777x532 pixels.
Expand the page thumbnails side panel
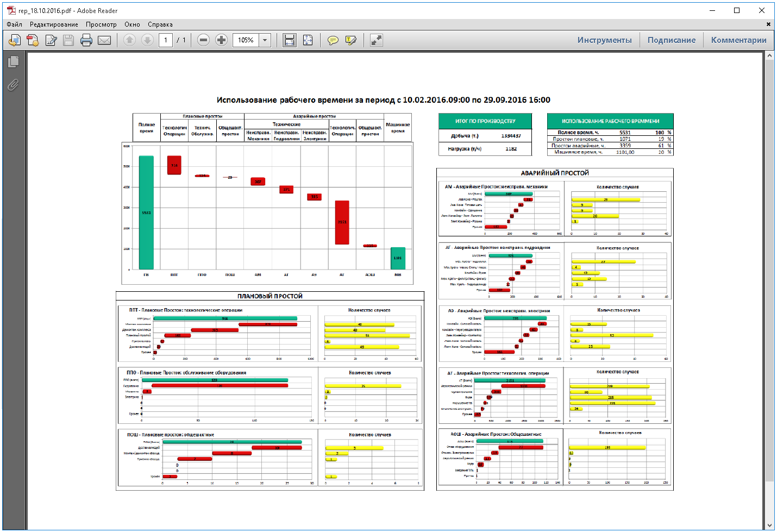pyautogui.click(x=13, y=61)
